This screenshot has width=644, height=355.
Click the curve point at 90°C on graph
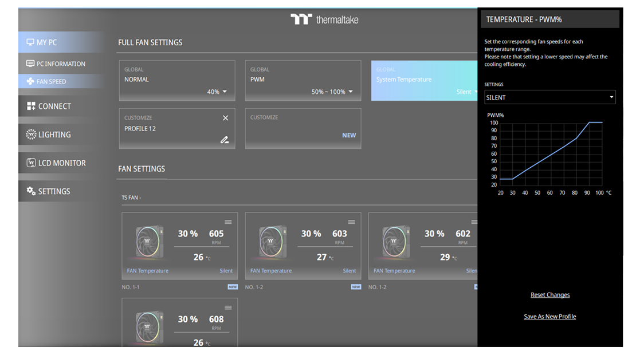tap(588, 123)
